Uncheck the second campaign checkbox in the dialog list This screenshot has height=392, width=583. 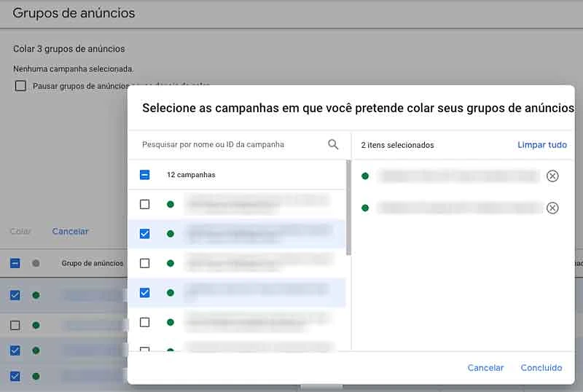point(144,234)
